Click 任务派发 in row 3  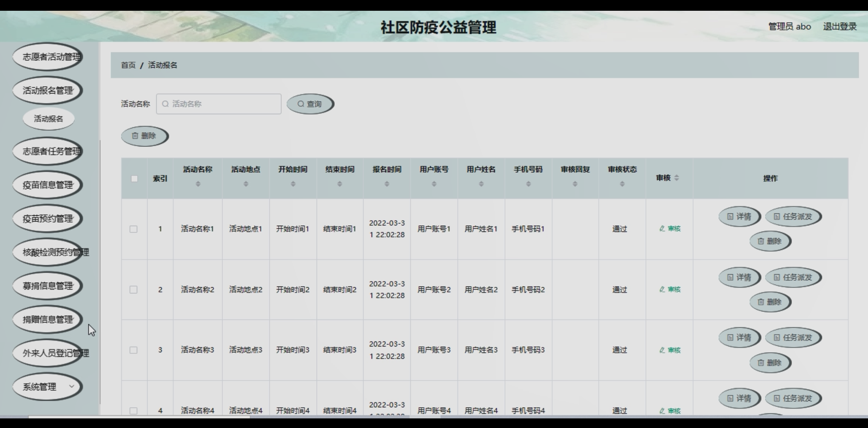click(x=793, y=338)
